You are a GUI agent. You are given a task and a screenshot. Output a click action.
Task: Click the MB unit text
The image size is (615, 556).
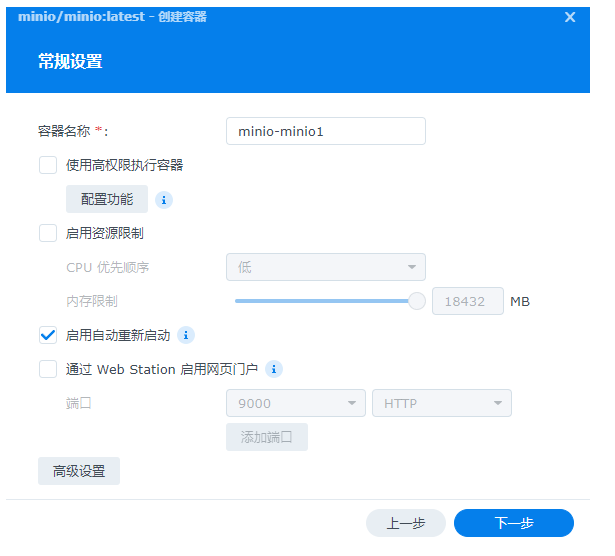pyautogui.click(x=520, y=302)
